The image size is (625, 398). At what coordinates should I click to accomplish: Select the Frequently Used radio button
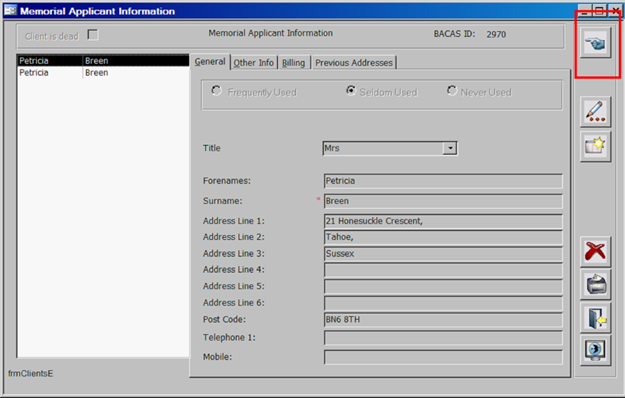click(216, 91)
